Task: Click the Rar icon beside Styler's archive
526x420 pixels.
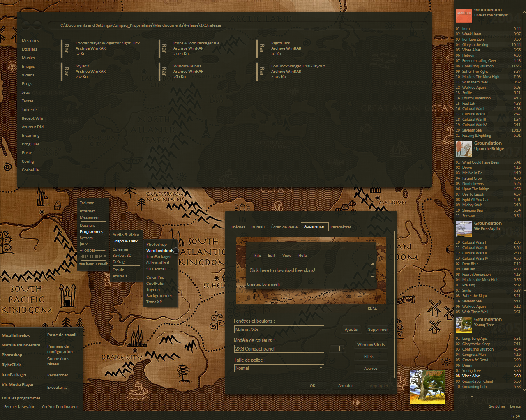Action: (66, 72)
